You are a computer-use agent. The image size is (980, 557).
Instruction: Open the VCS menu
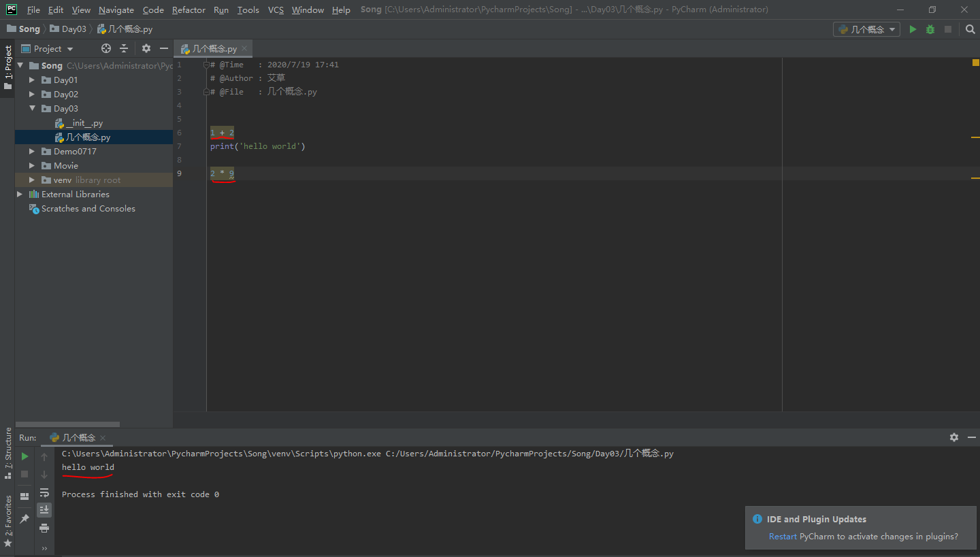coord(276,10)
